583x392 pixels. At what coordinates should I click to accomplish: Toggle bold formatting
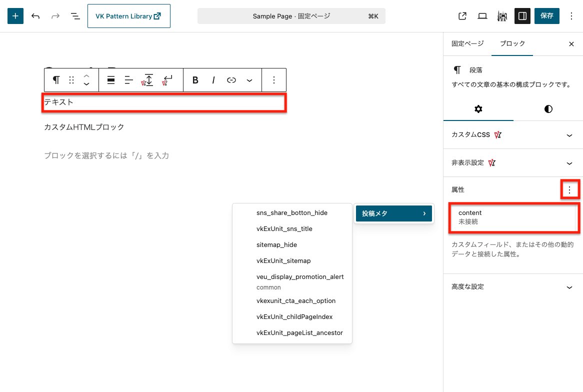(195, 80)
